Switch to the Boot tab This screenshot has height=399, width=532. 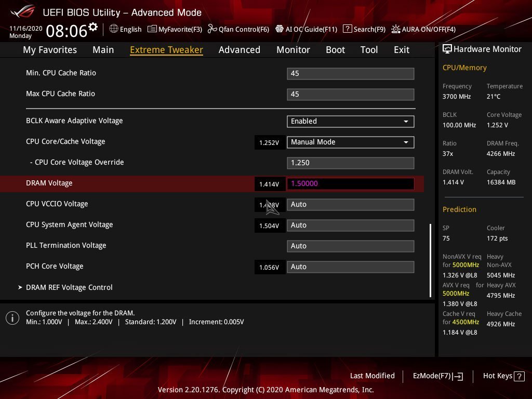pyautogui.click(x=335, y=49)
